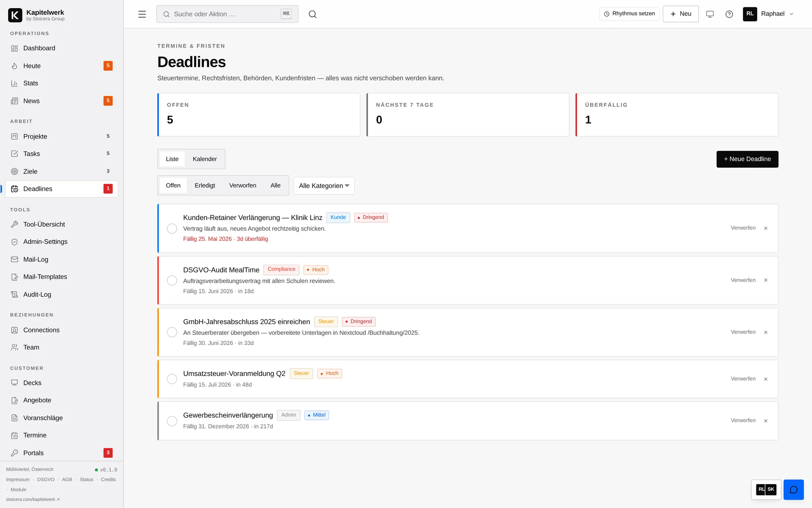Click the Termine calendar clock icon
This screenshot has height=508, width=812.
click(15, 436)
